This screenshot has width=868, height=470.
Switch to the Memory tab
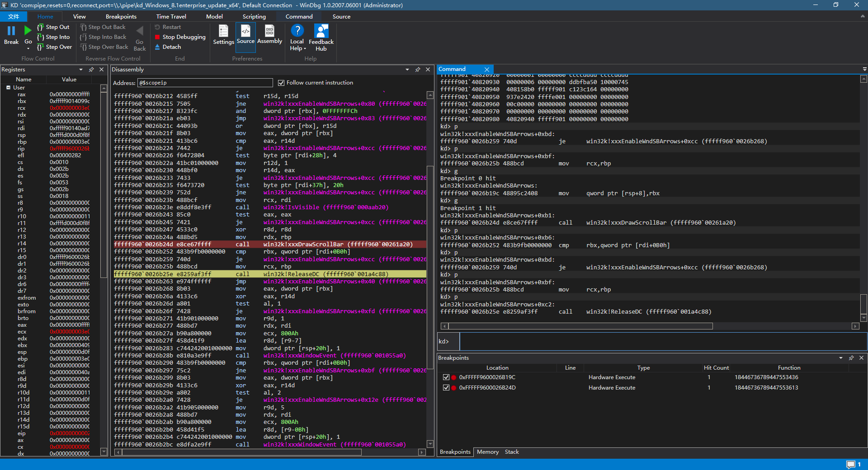[x=488, y=452]
